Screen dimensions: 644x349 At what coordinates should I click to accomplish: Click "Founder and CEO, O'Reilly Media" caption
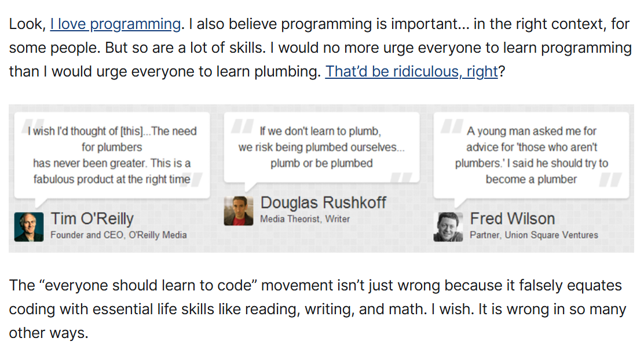[119, 235]
